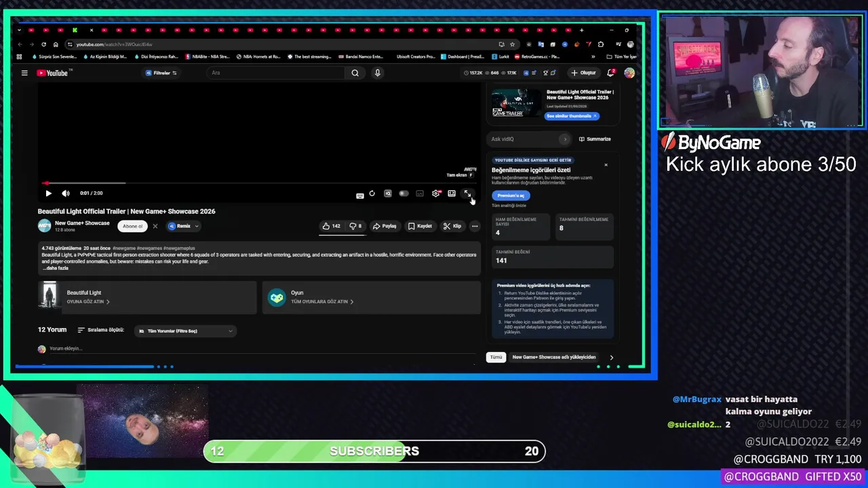
Task: Click the Yorum ekleyin comment field
Action: point(262,348)
